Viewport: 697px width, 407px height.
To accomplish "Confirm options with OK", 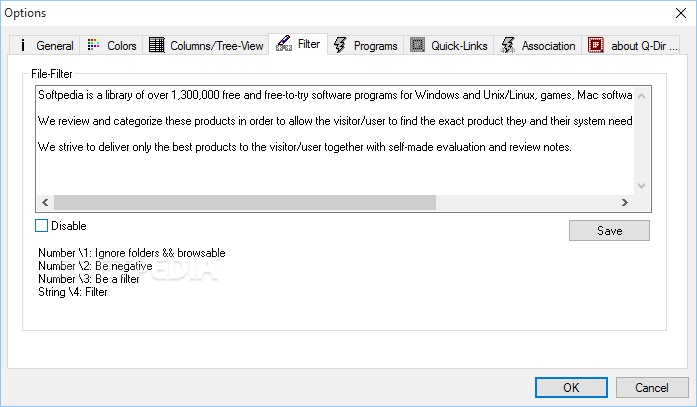I will (571, 387).
